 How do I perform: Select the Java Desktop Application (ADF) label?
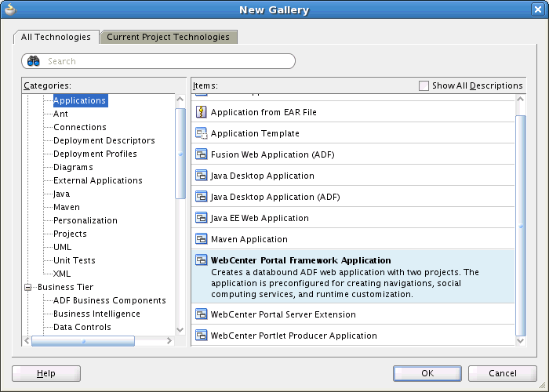click(275, 197)
